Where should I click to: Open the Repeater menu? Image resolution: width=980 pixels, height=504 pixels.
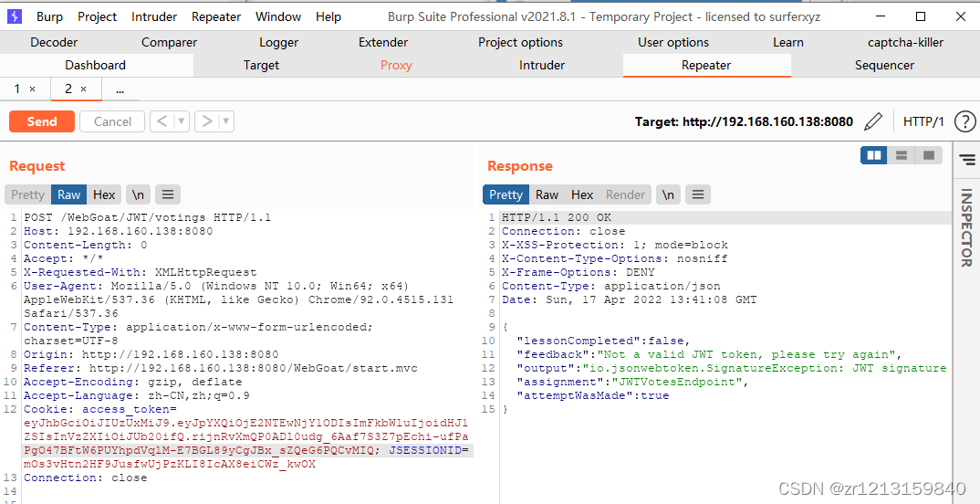216,16
